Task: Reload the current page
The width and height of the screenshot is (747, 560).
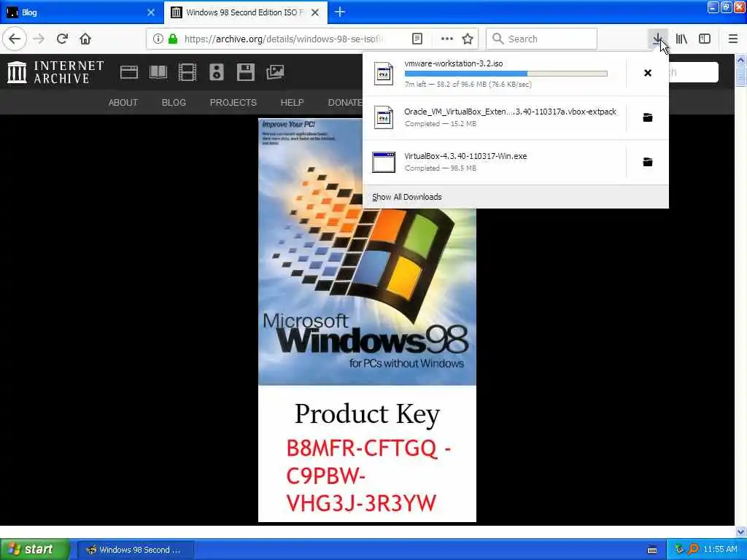Action: [62, 39]
